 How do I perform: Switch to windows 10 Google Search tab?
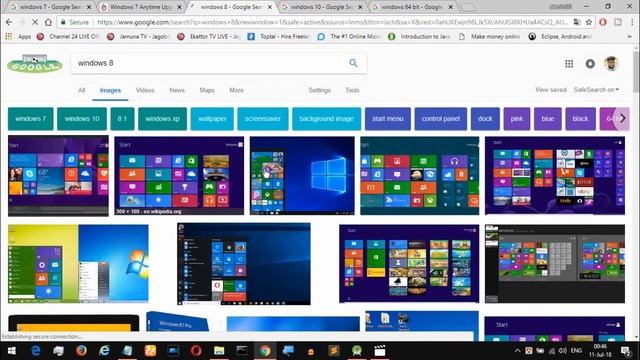pyautogui.click(x=322, y=7)
